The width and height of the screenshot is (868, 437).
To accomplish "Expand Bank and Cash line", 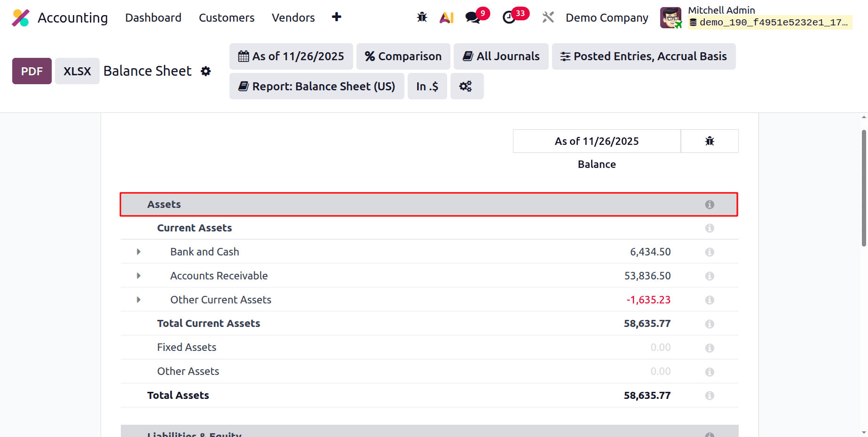I will [138, 252].
